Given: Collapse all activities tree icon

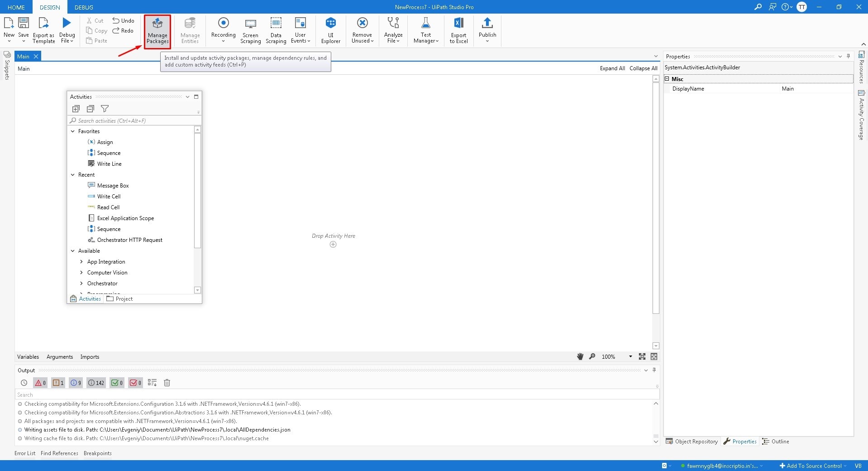Looking at the screenshot, I should [x=91, y=109].
